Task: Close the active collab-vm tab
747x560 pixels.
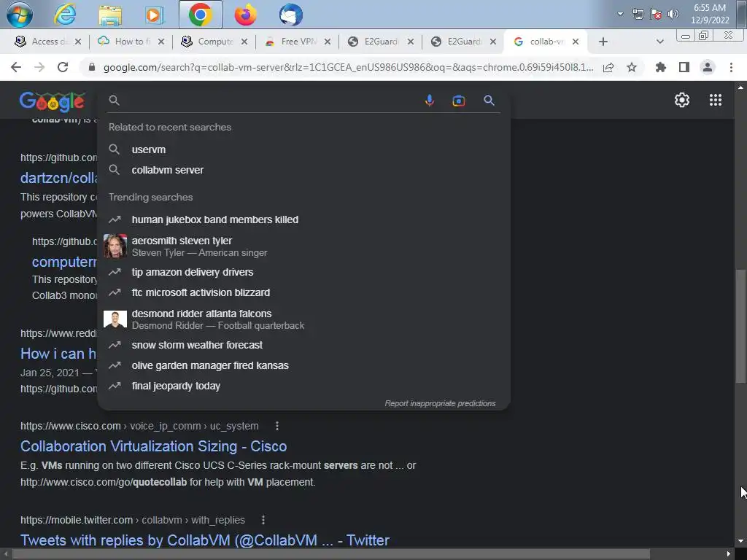Action: [x=576, y=42]
